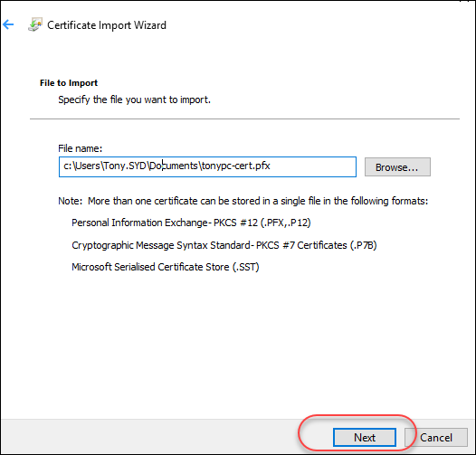476x455 pixels.
Task: Click the Certificate Import Wizard title text
Action: tap(107, 25)
